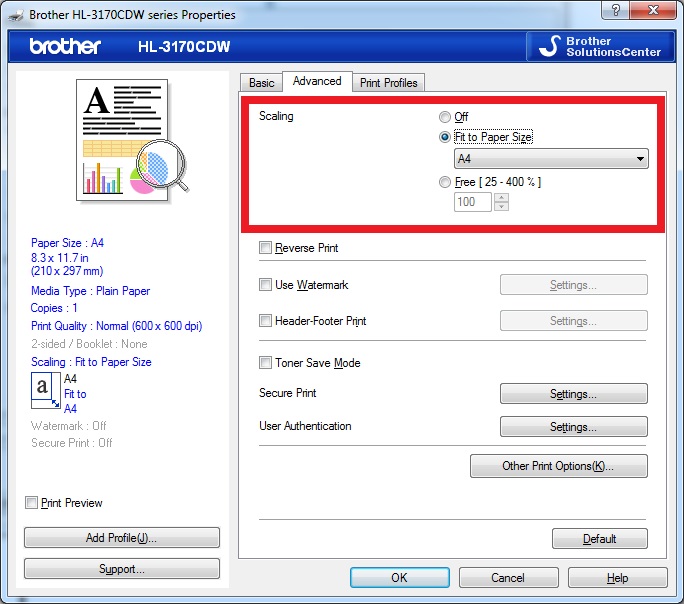The width and height of the screenshot is (684, 604).
Task: Toggle the Print Preview checkbox
Action: pos(31,502)
